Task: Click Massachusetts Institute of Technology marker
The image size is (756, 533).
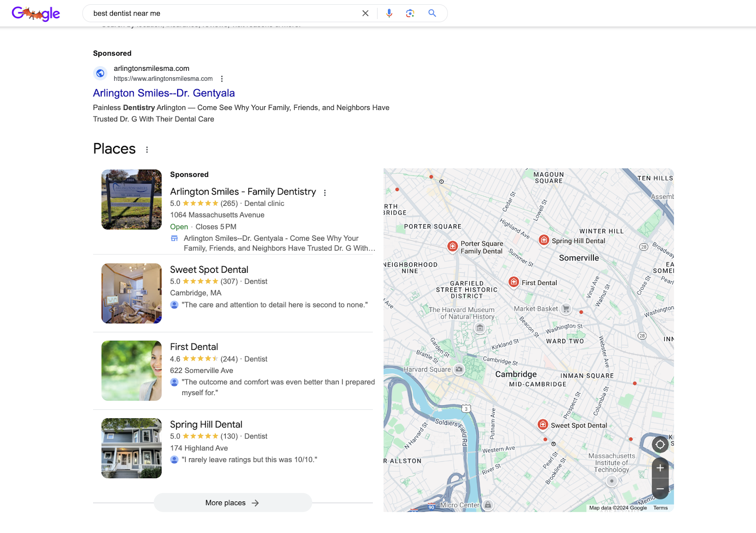Action: (612, 481)
